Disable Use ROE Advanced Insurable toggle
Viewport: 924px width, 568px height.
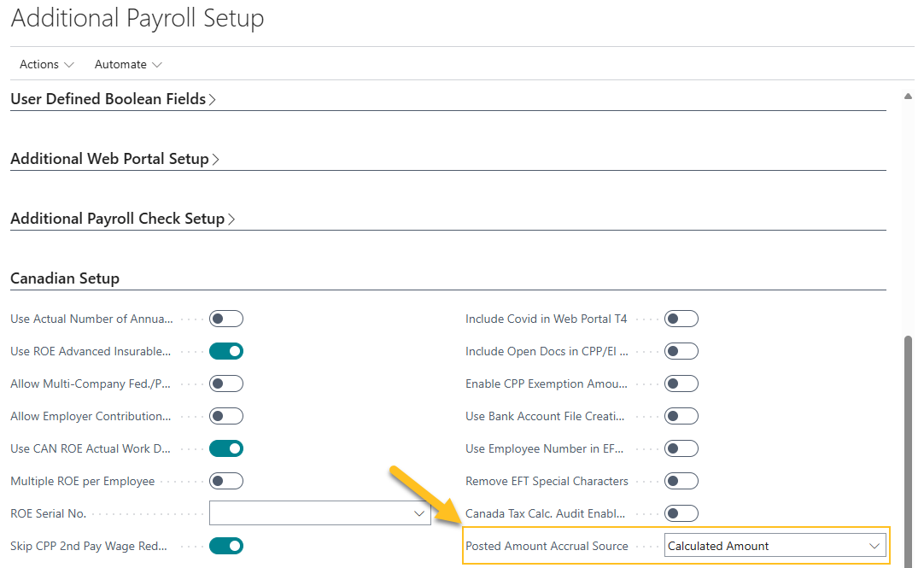(225, 350)
